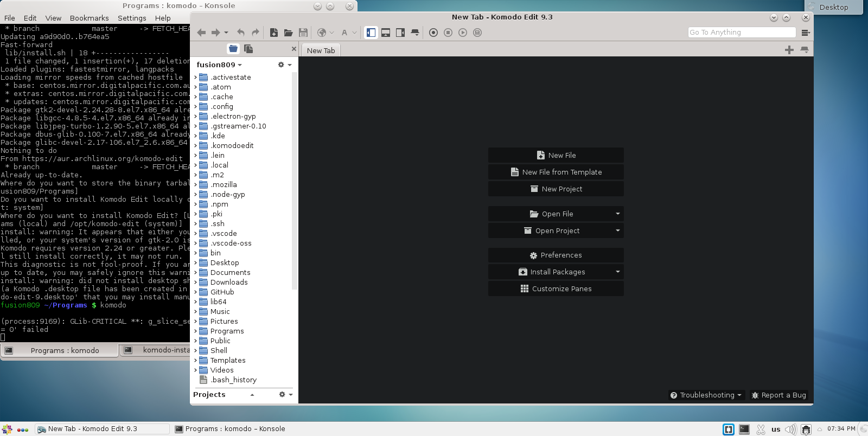Click the save macro to toolbox icon
This screenshot has width=868, height=436.
[477, 33]
